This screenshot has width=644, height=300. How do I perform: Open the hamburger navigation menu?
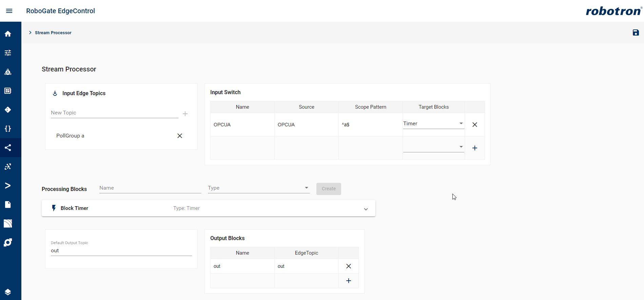[9, 11]
